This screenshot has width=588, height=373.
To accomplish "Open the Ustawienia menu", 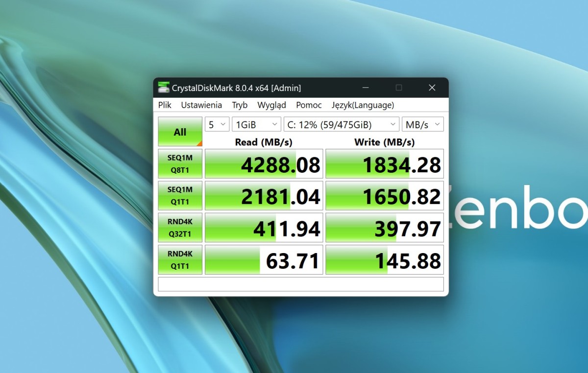I will (201, 105).
